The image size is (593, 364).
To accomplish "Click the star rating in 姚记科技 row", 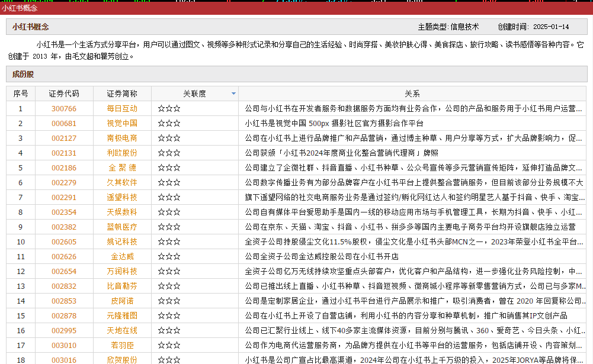I will [x=169, y=242].
